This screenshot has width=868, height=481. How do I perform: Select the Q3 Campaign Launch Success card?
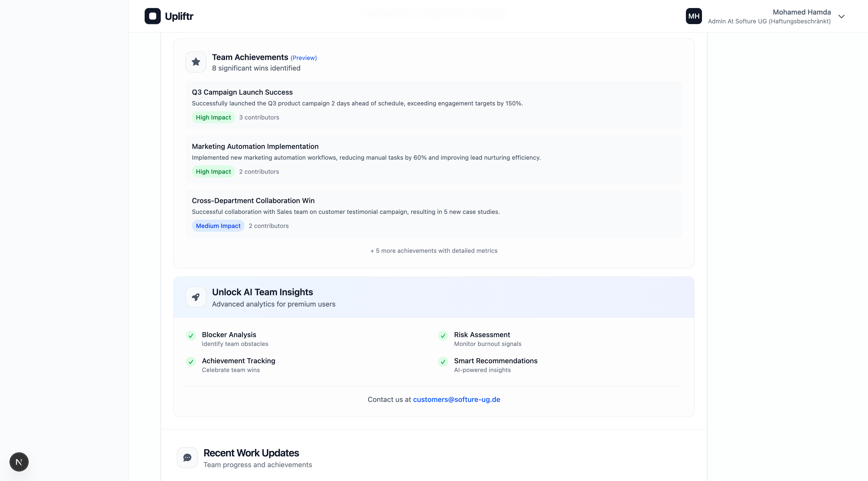pyautogui.click(x=242, y=92)
